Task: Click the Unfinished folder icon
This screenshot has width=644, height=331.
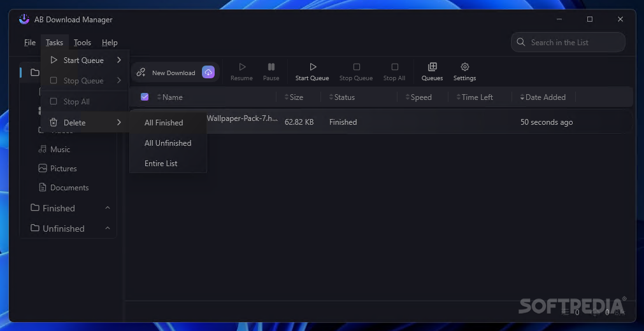Action: click(x=35, y=228)
